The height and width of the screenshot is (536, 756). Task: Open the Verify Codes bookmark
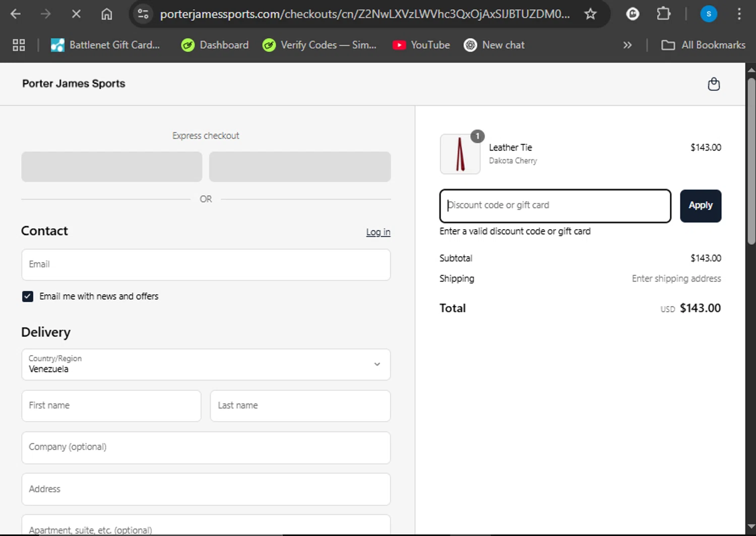point(320,45)
